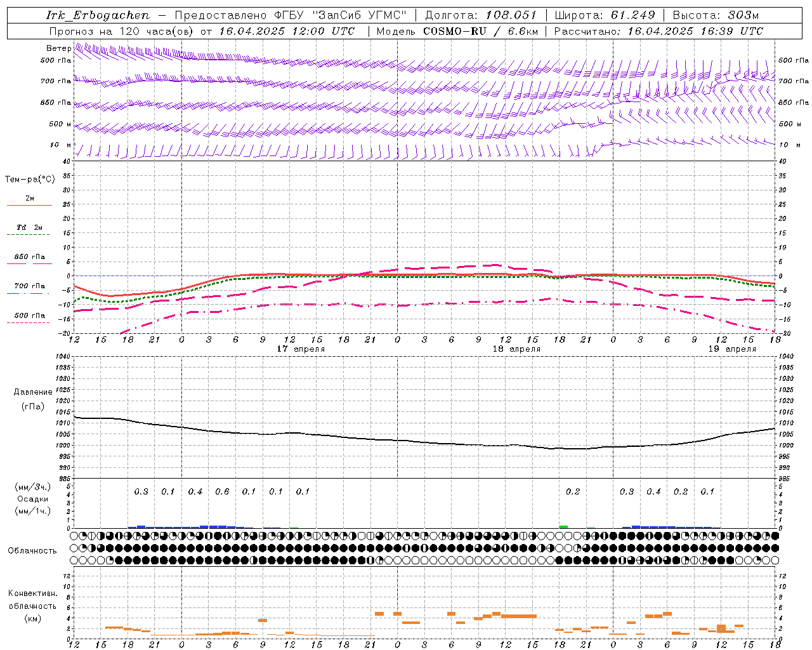Click the "(гПа)" pressure units label
The width and height of the screenshot is (812, 650).
tap(33, 406)
